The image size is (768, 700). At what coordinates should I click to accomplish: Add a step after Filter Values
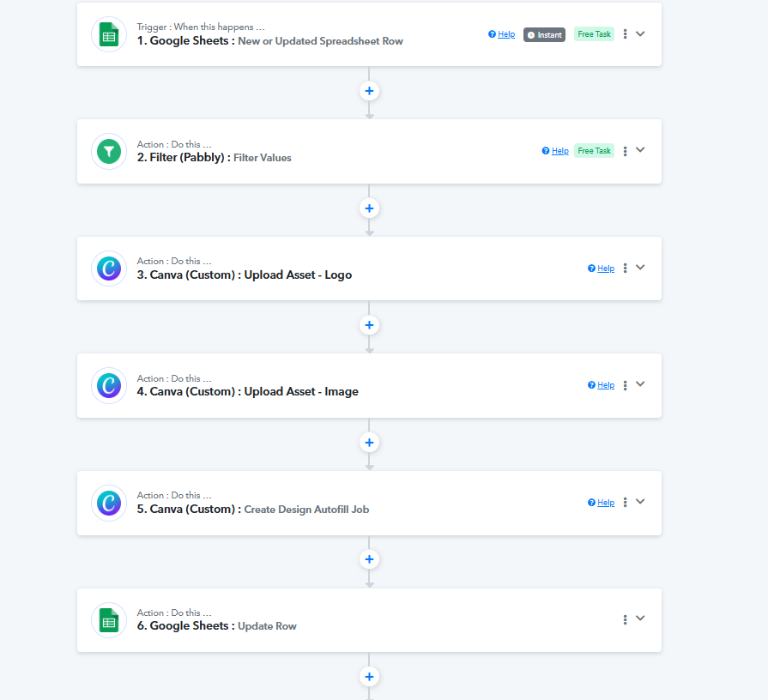369,208
